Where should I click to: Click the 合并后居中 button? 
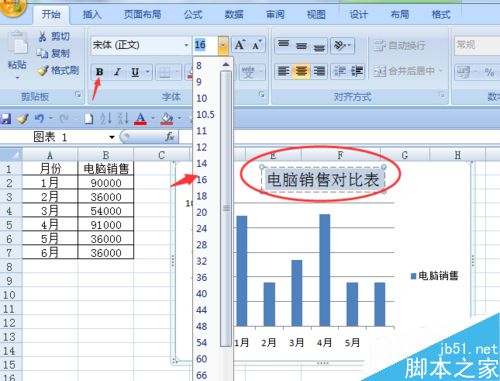(x=408, y=71)
